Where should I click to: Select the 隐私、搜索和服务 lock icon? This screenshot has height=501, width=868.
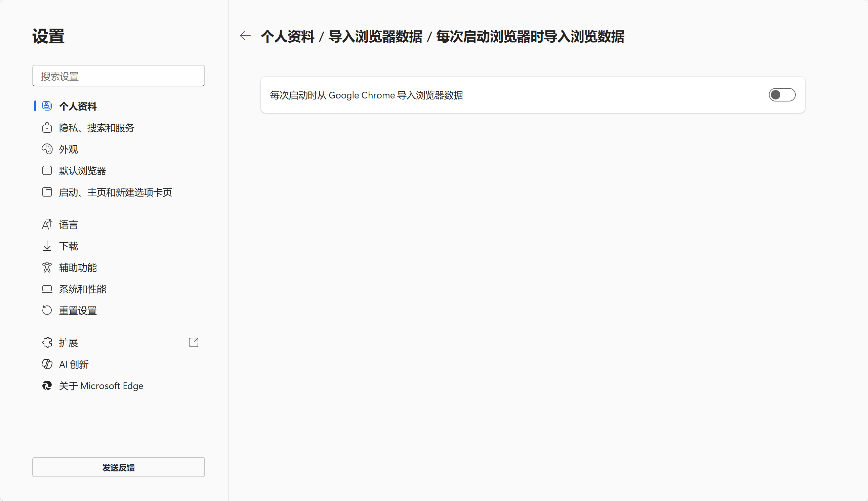(x=47, y=128)
